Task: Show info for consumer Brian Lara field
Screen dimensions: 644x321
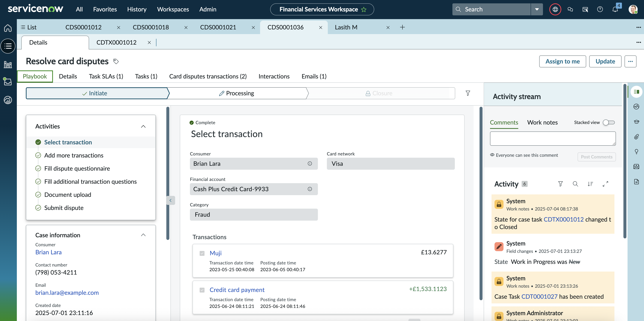Action: click(x=310, y=164)
